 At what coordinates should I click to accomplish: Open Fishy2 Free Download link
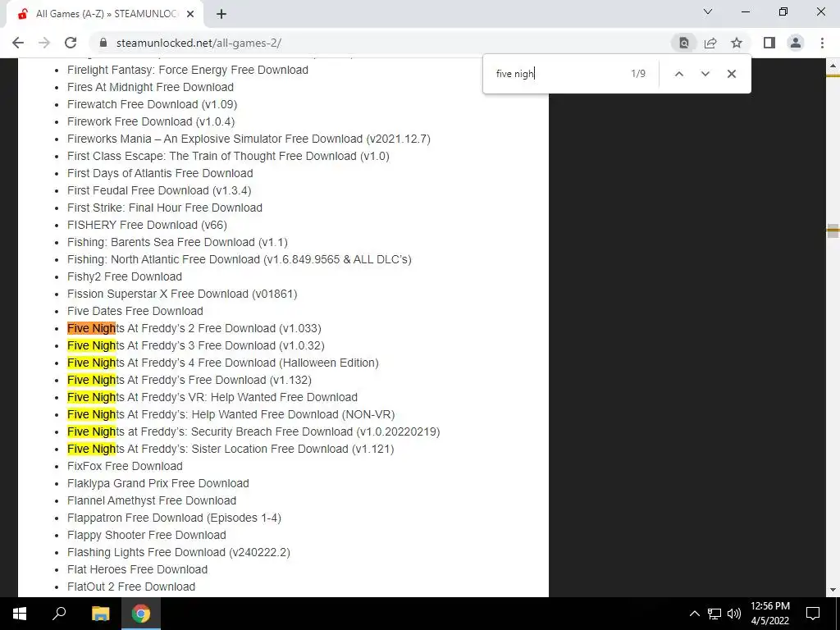pyautogui.click(x=125, y=276)
